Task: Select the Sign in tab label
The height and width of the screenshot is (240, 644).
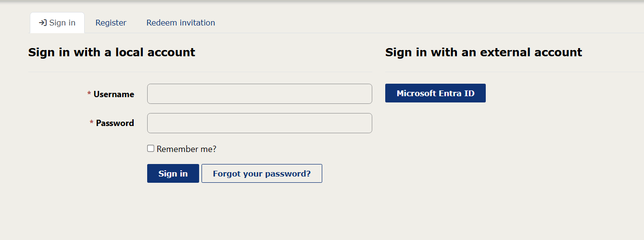Action: coord(63,23)
